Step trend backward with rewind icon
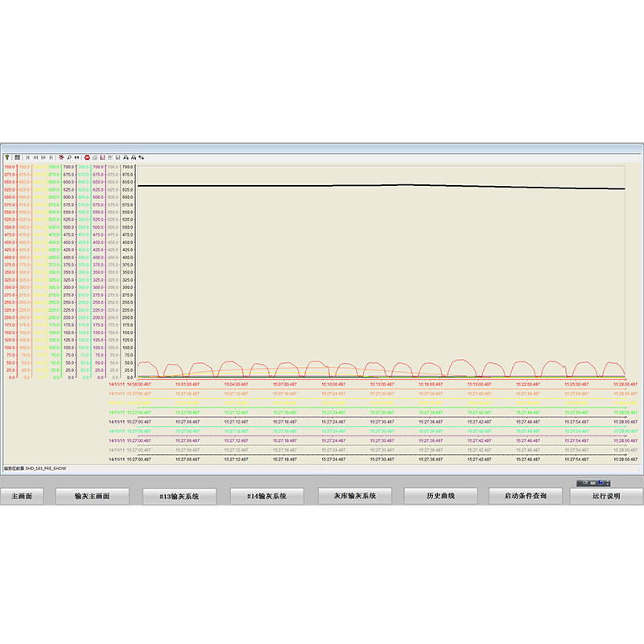This screenshot has height=644, width=644. click(x=35, y=158)
